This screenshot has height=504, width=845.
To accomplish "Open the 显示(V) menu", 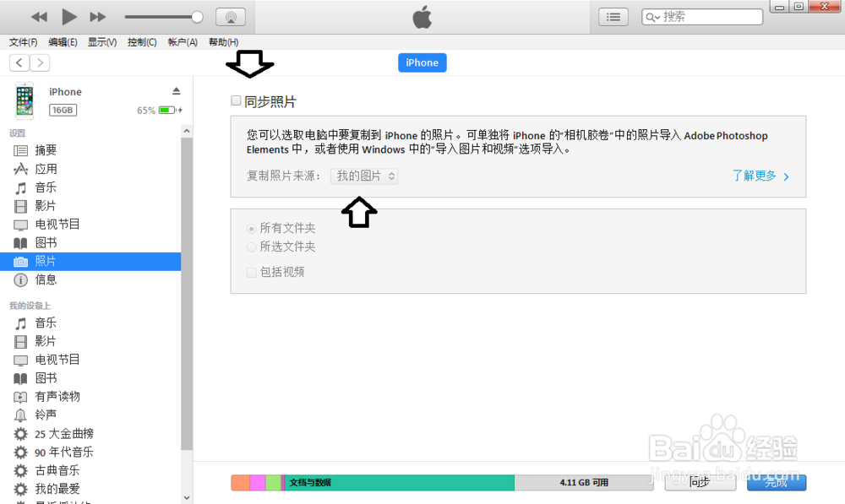I will point(102,42).
